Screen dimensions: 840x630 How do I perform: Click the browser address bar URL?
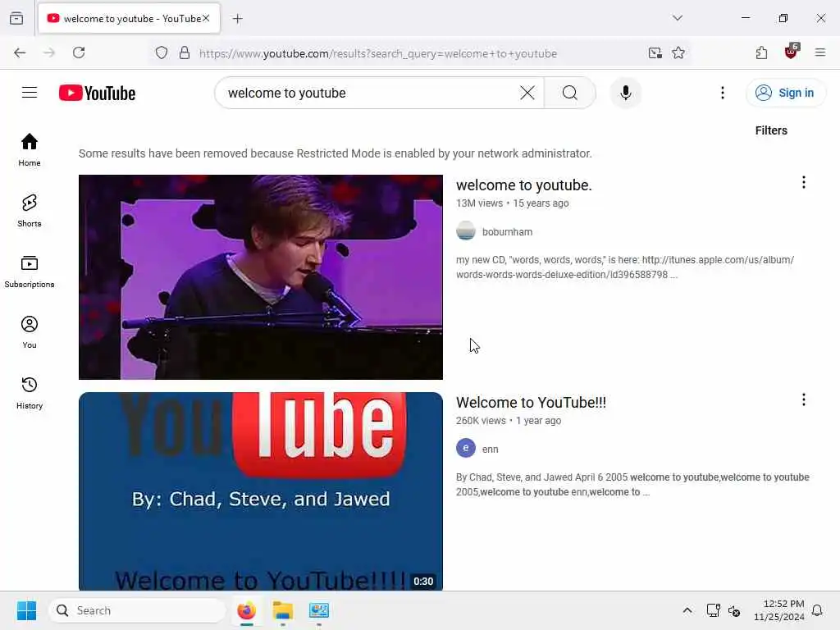[x=377, y=53]
